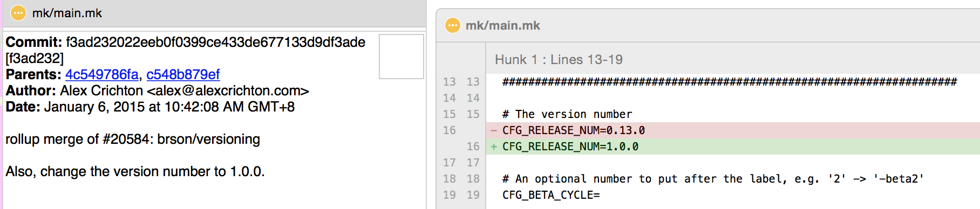The width and height of the screenshot is (980, 209).
Task: Click the minus marker on the removed line
Action: [x=494, y=130]
